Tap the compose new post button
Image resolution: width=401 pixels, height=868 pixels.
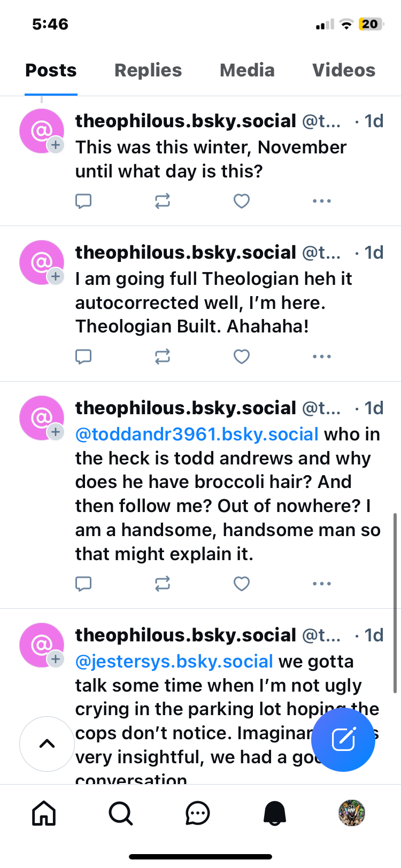(343, 740)
